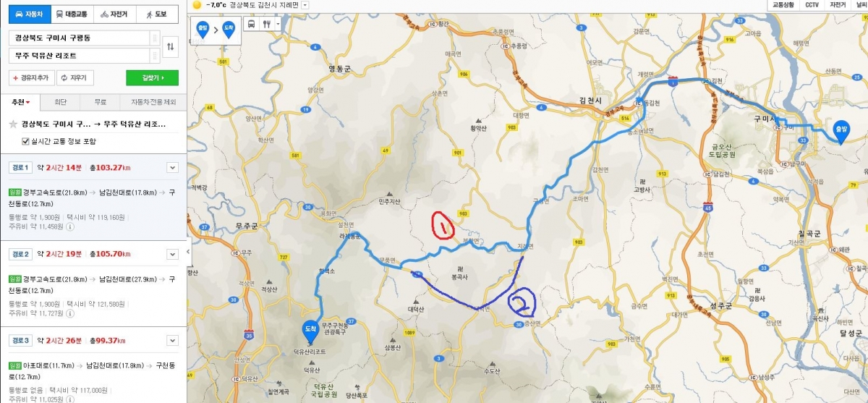Click the green 길찾기 button
Screen dimensions: 868x403
152,77
